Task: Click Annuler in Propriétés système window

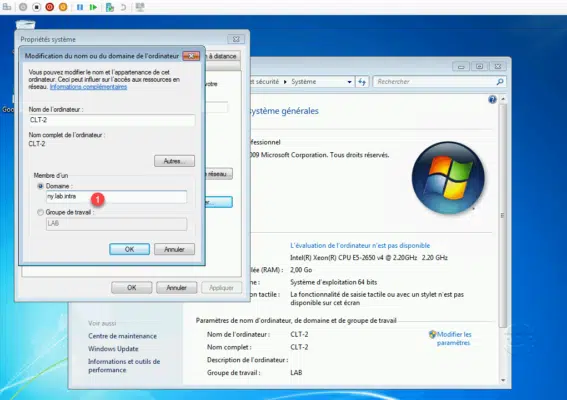Action: click(176, 288)
